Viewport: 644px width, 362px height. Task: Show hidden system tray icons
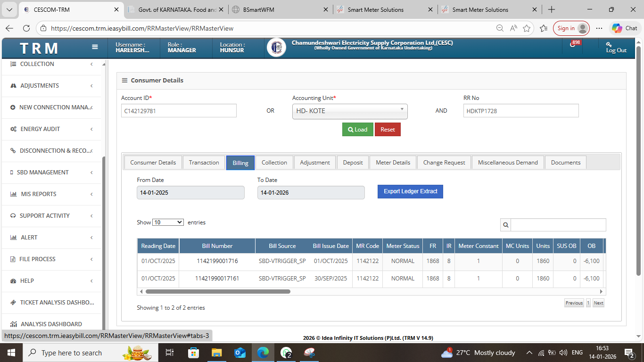coord(529,353)
